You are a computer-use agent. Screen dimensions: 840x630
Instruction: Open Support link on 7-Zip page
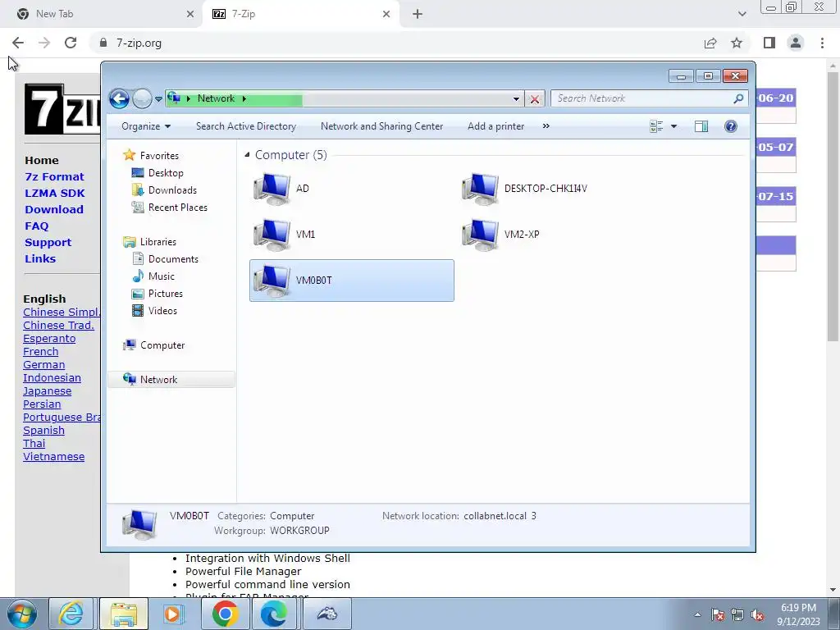[48, 243]
